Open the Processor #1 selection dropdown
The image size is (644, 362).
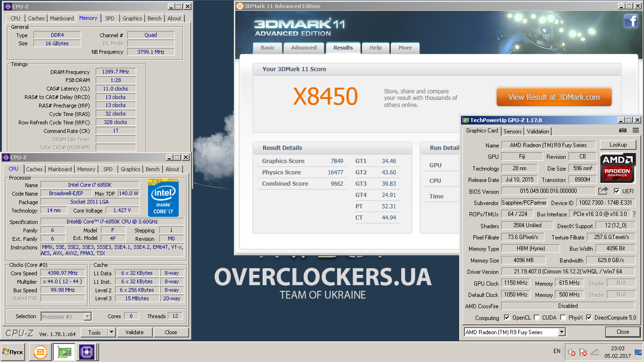[66, 317]
